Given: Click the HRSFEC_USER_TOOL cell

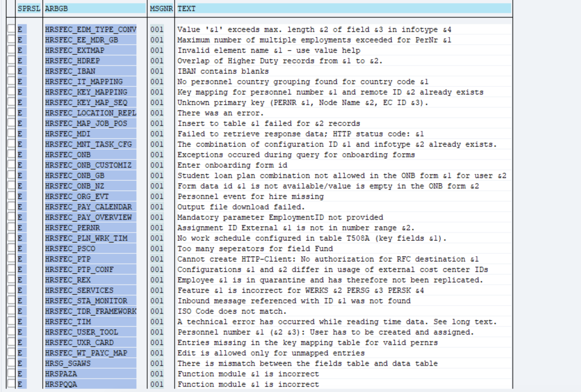Looking at the screenshot, I should (90, 332).
